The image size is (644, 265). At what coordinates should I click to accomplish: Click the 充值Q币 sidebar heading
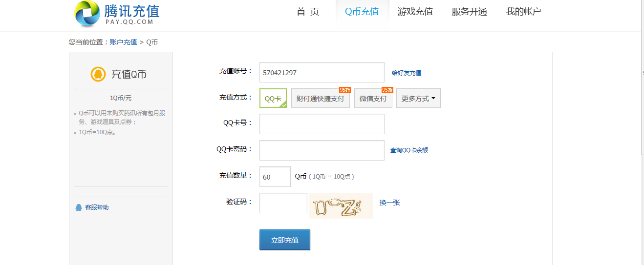129,74
